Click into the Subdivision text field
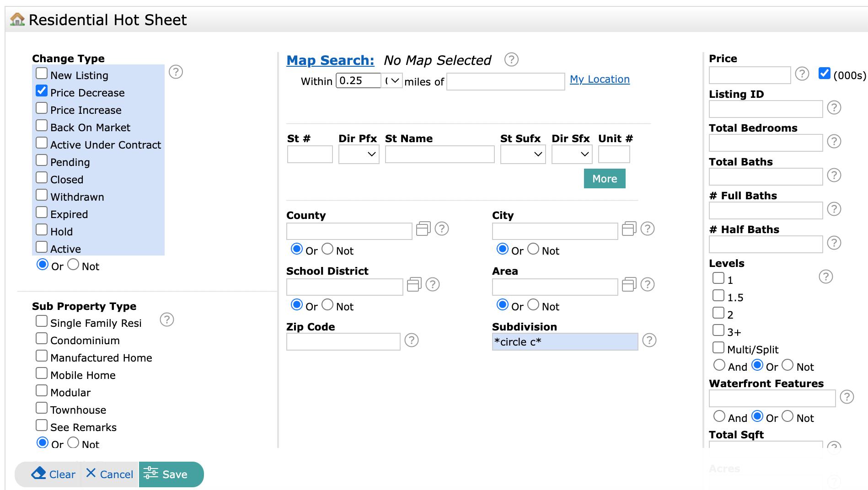The height and width of the screenshot is (490, 868). click(x=564, y=342)
